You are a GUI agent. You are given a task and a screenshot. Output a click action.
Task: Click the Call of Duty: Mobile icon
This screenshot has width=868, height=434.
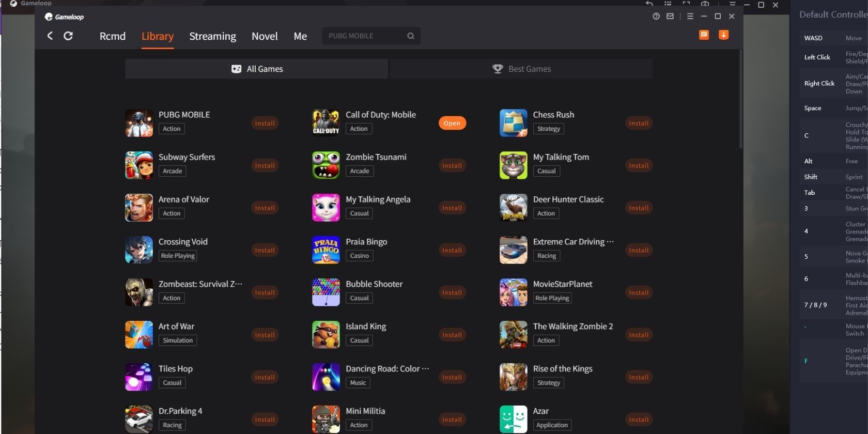pyautogui.click(x=326, y=123)
